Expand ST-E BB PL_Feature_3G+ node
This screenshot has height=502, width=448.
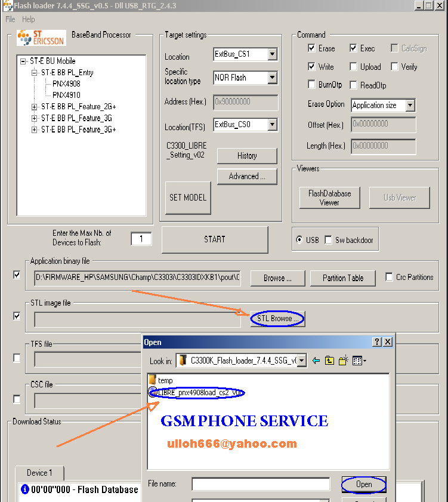click(x=34, y=130)
